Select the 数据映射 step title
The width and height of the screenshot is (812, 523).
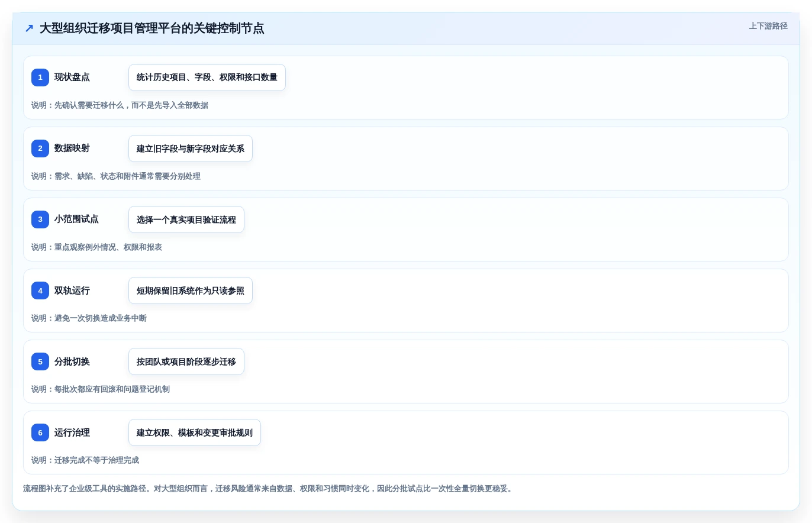[x=72, y=148]
